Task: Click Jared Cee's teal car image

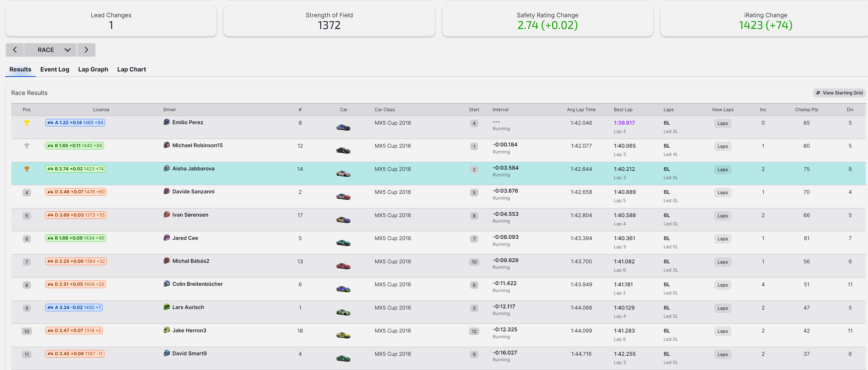Action: point(343,242)
